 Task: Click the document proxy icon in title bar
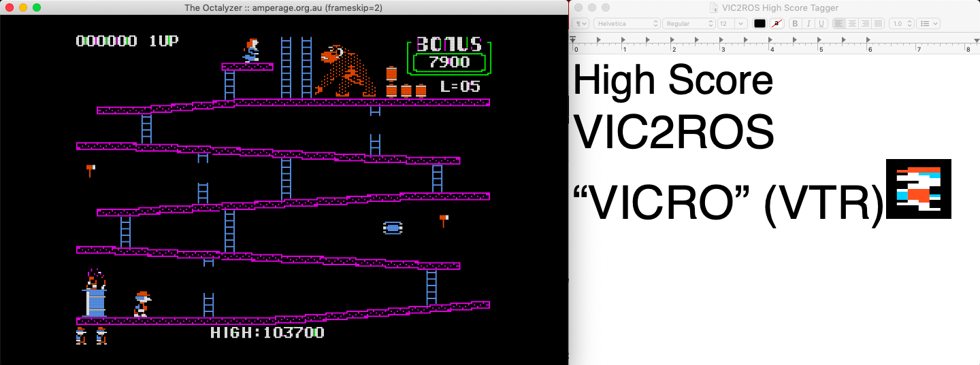tap(714, 7)
